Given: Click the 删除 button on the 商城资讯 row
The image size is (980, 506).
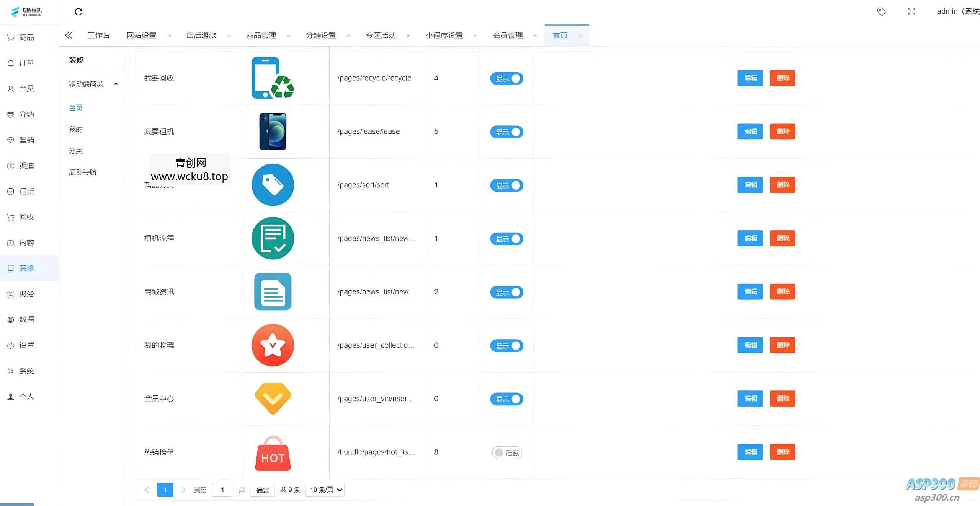Looking at the screenshot, I should (782, 291).
